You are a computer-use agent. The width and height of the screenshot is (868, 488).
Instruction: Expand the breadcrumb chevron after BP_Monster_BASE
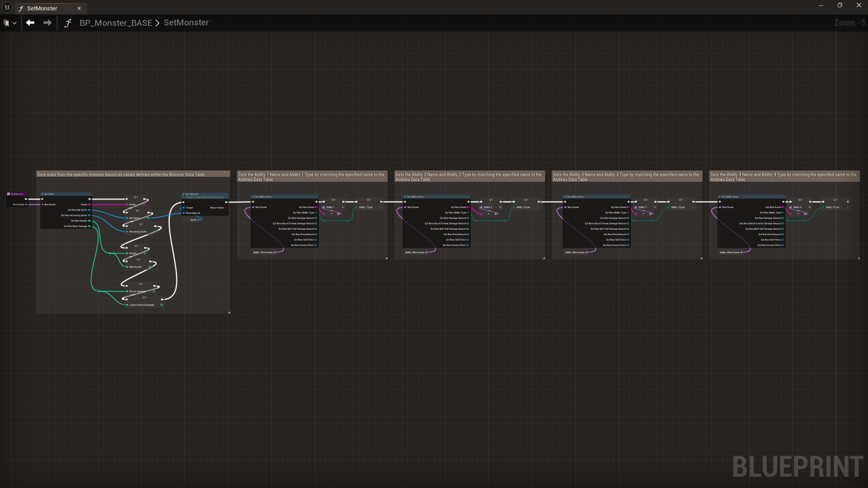point(157,23)
